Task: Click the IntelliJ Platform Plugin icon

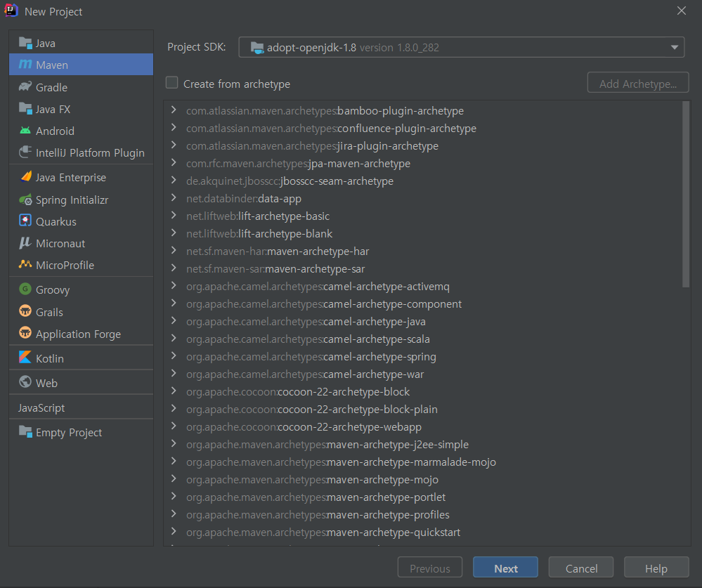Action: [25, 152]
